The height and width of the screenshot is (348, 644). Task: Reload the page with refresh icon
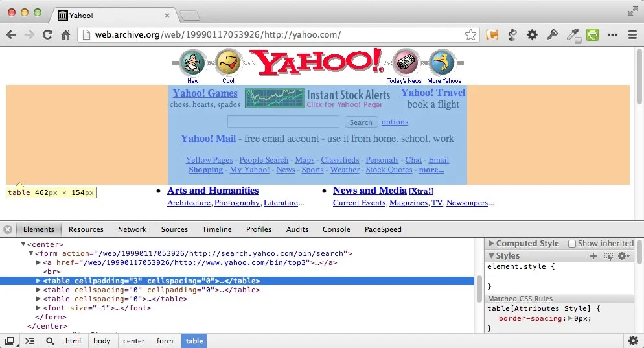48,35
